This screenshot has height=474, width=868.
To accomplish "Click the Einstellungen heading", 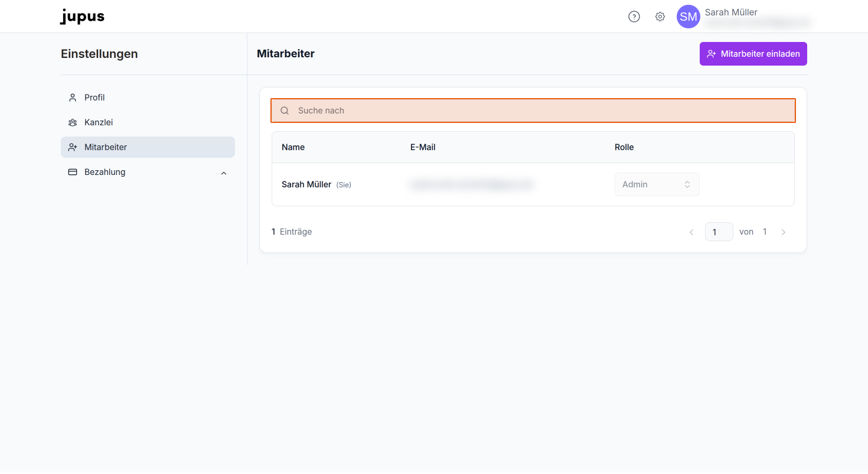I will click(99, 54).
